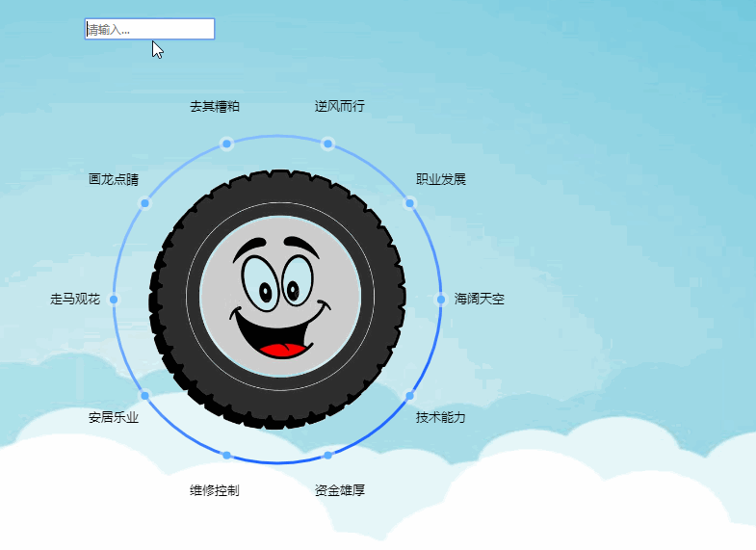The width and height of the screenshot is (756, 550).
Task: Click the blue dot above 安居乐业
Action: click(144, 396)
